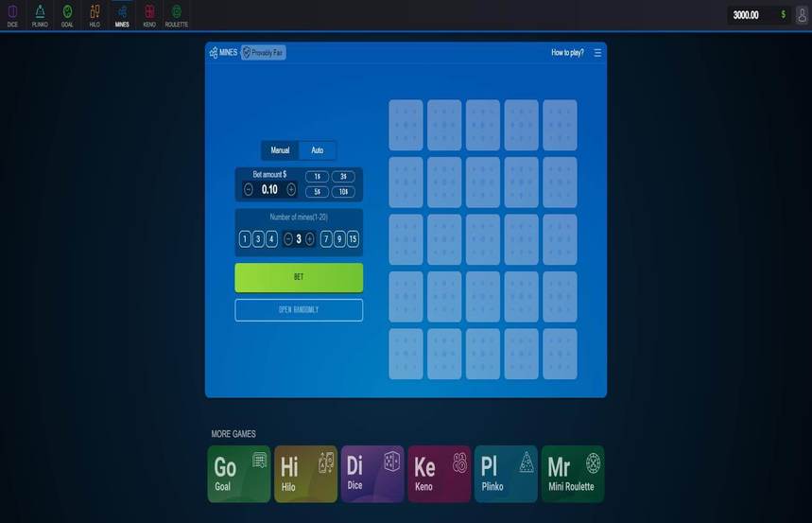Choose 15 mines preset
The height and width of the screenshot is (523, 812).
click(353, 239)
